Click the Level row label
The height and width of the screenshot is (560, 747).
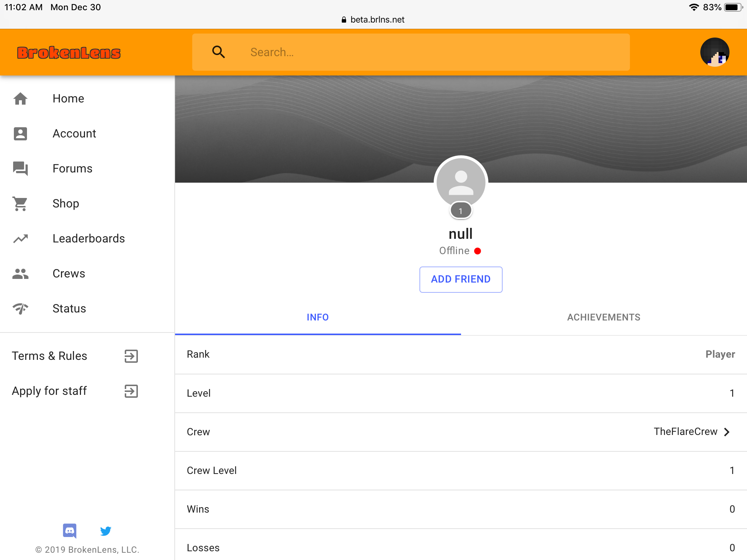tap(199, 393)
